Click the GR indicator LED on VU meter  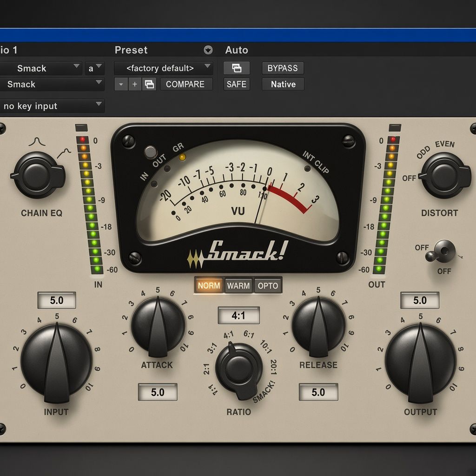(182, 157)
